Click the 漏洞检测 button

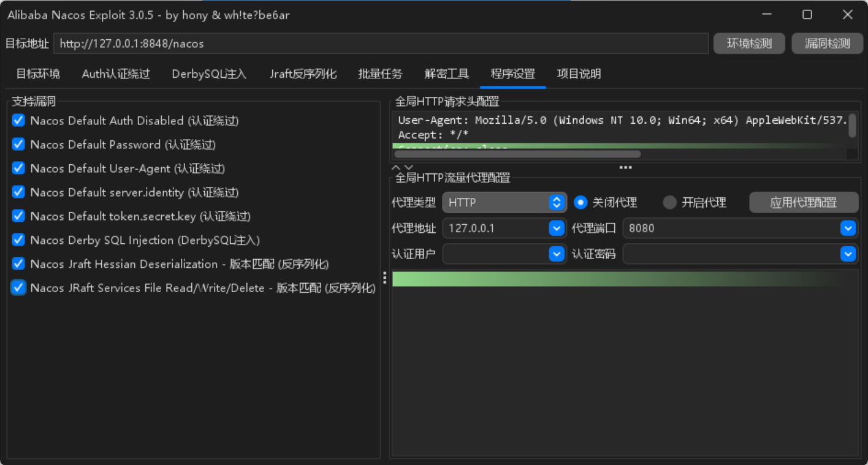(x=828, y=43)
